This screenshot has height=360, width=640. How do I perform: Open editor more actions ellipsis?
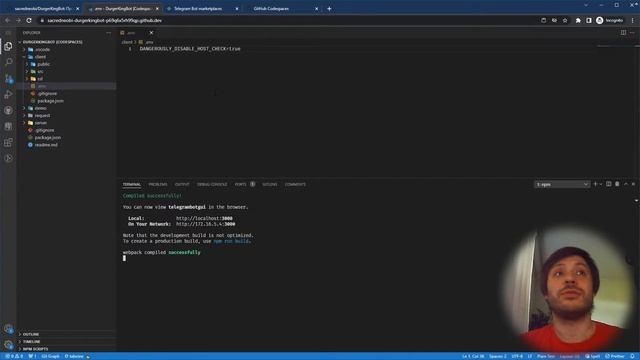pyautogui.click(x=632, y=33)
